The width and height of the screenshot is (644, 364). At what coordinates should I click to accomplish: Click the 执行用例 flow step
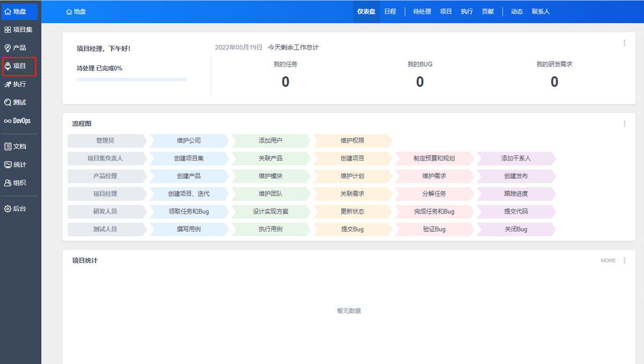pos(270,229)
